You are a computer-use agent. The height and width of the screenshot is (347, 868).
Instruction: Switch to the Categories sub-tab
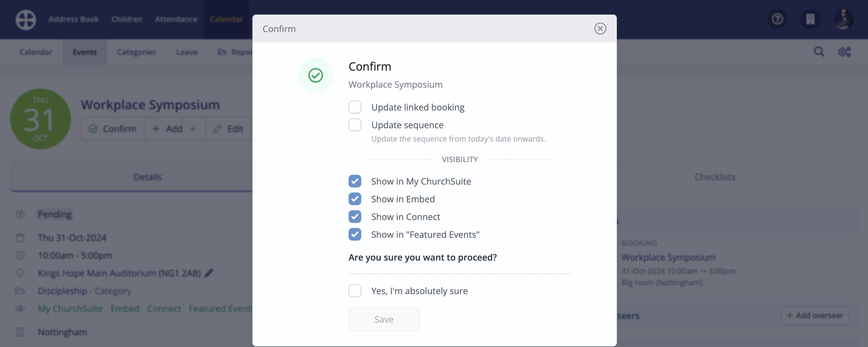point(136,52)
